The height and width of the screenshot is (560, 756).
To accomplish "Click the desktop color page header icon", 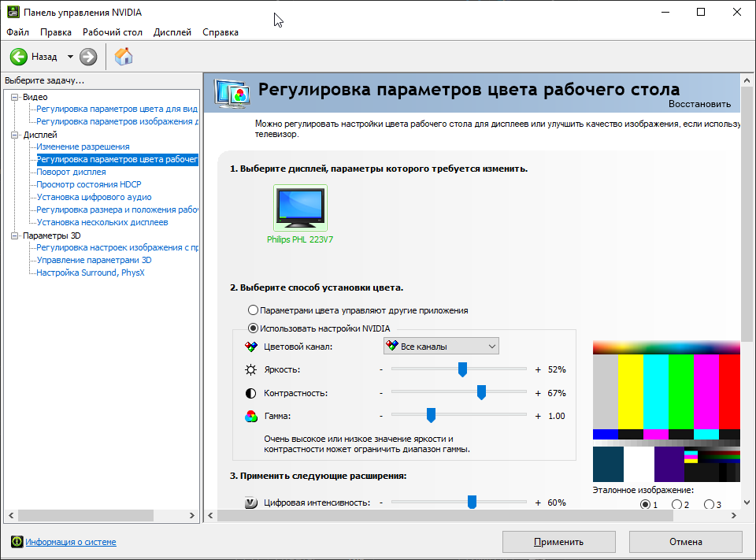I will [232, 94].
